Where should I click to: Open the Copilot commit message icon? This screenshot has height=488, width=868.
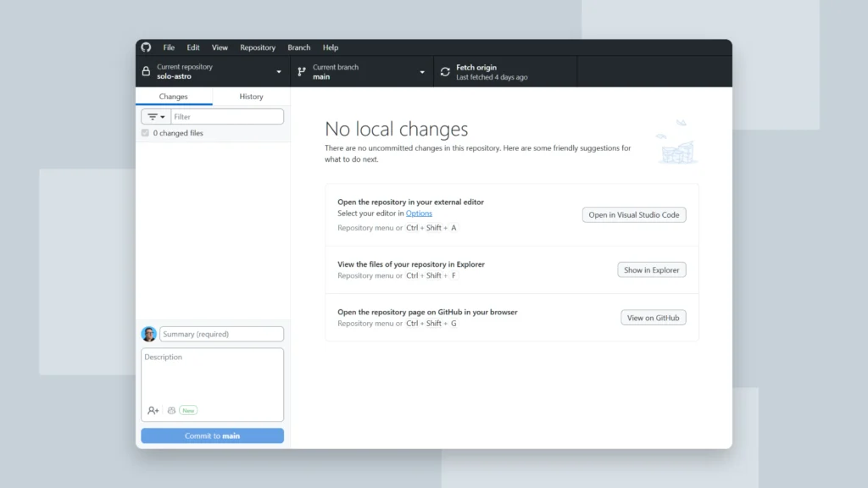(x=171, y=410)
